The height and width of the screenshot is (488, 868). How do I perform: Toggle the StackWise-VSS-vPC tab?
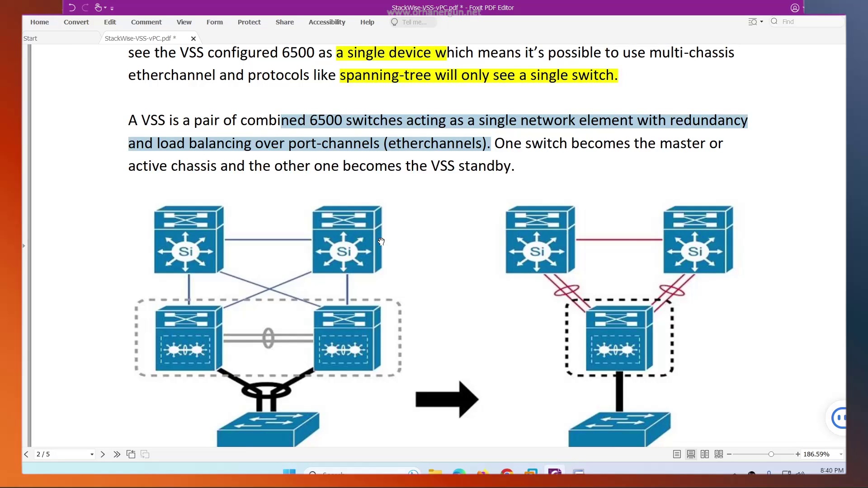click(x=140, y=38)
